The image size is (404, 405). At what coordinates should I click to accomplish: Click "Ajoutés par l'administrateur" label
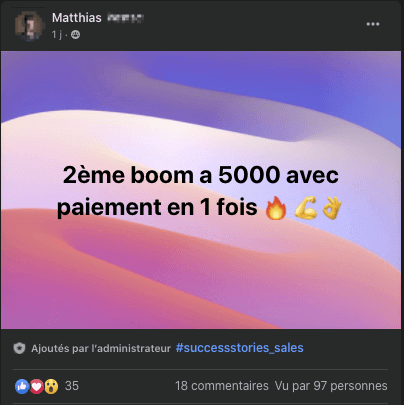point(101,348)
